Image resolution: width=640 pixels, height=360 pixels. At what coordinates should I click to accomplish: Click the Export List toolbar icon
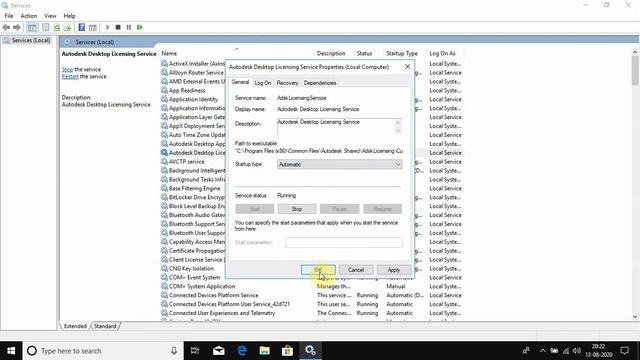tap(67, 27)
